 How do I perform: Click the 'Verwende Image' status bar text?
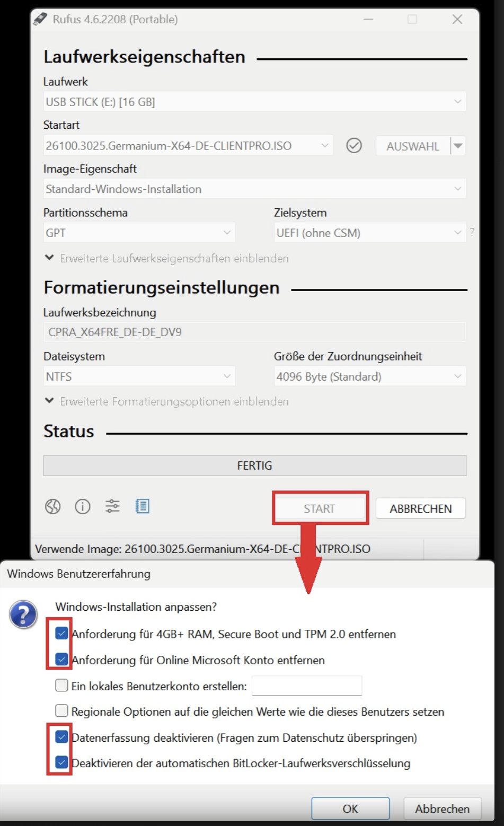(202, 549)
